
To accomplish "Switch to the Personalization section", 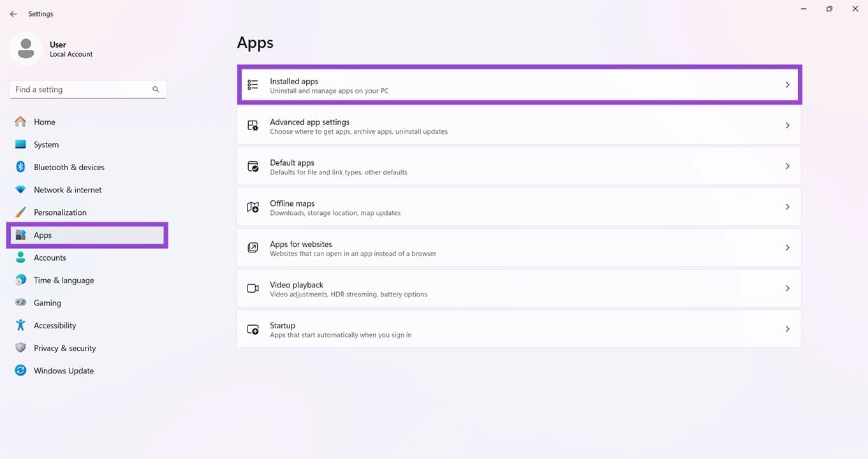I will [60, 212].
